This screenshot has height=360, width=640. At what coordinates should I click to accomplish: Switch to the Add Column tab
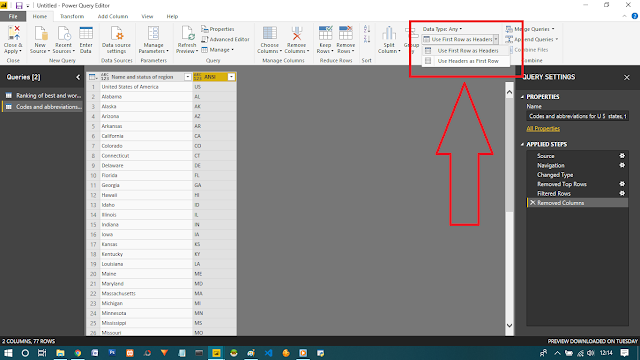pos(113,16)
